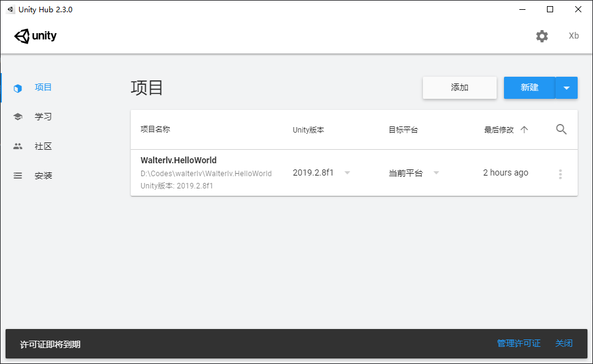Click the Unity版本 column header

[308, 130]
